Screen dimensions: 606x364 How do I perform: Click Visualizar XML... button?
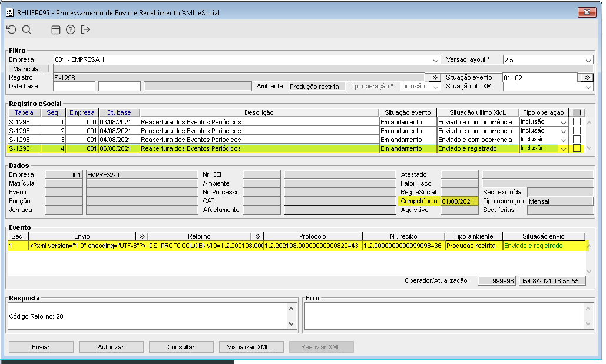coord(251,347)
